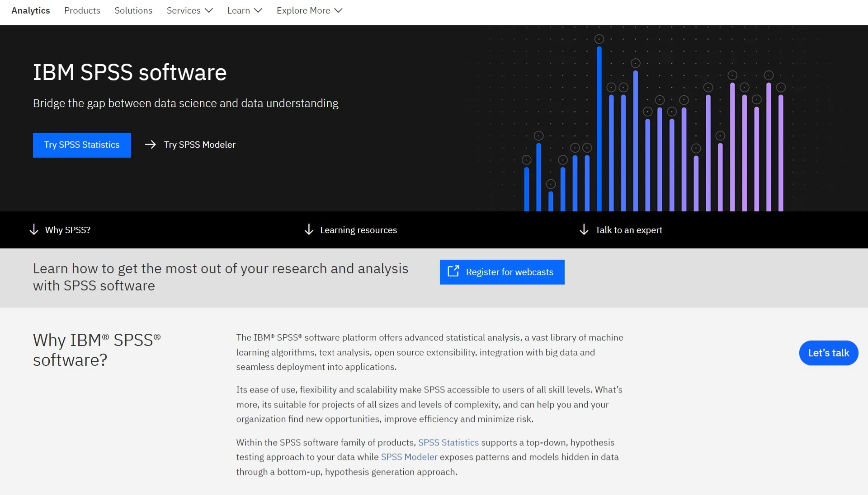Open the Solutions menu item
This screenshot has width=868, height=495.
133,10
